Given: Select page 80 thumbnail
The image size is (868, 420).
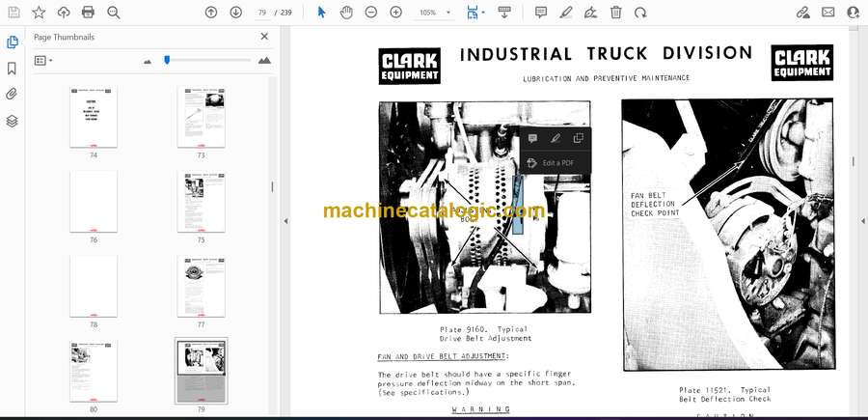Looking at the screenshot, I should 93,371.
